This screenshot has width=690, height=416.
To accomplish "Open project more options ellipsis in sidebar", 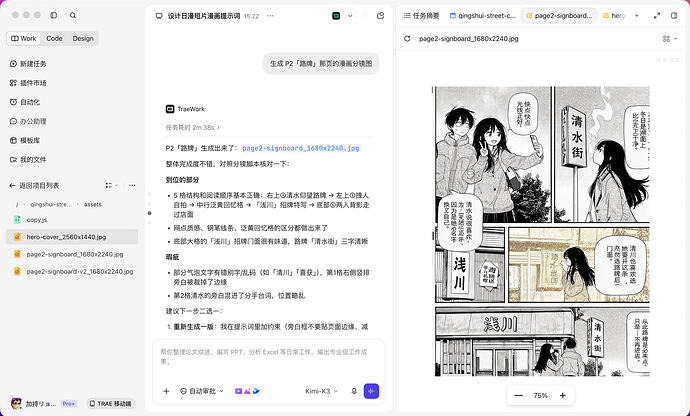I will coord(132,185).
